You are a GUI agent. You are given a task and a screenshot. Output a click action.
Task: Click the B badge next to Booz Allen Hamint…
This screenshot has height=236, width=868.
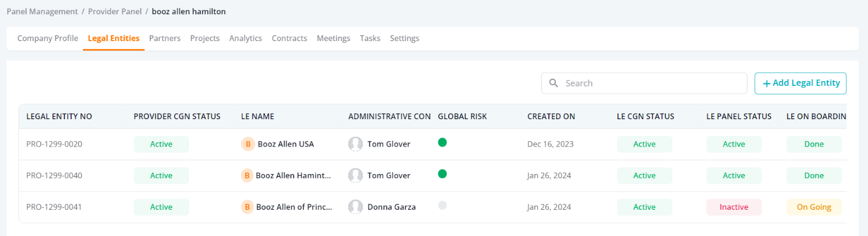point(248,175)
